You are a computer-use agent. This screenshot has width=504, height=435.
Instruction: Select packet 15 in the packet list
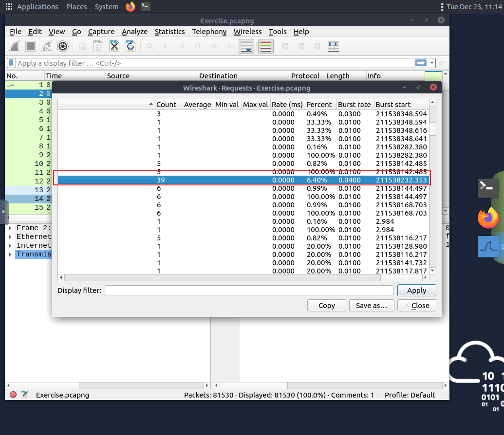click(x=28, y=208)
